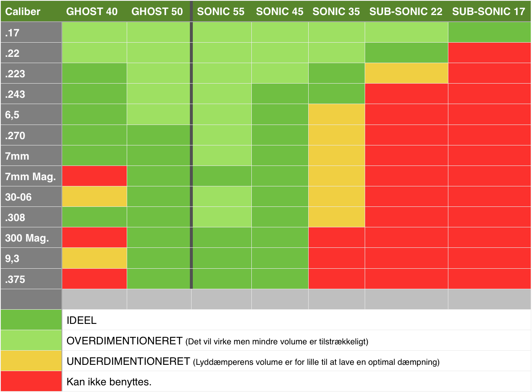Click the Caliber header cell
This screenshot has height=392, width=532.
tap(23, 11)
